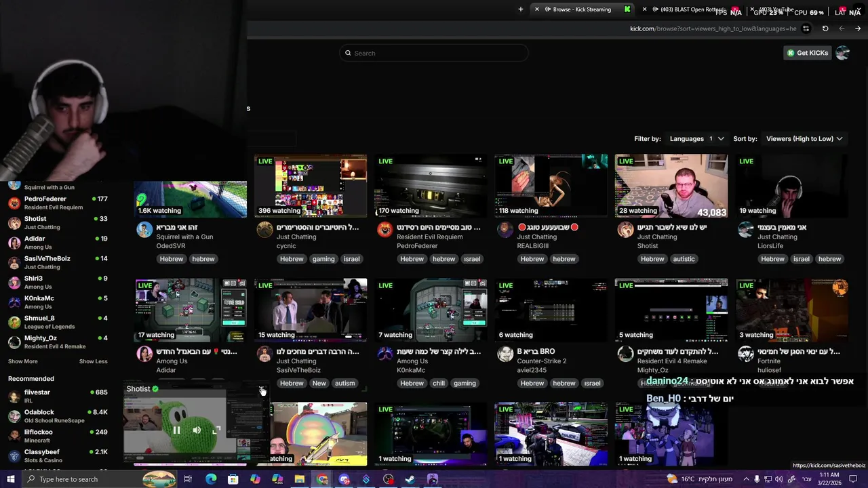Open Discord from the taskbar
The height and width of the screenshot is (488, 868).
pyautogui.click(x=344, y=479)
